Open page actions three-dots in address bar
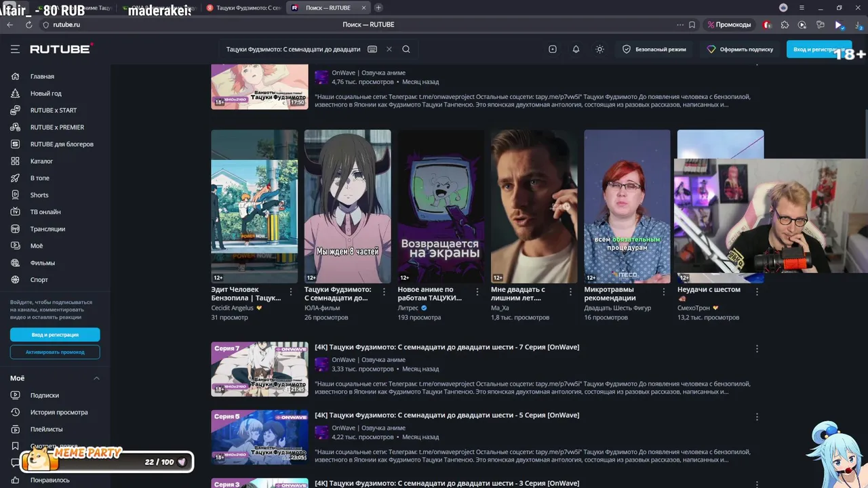This screenshot has height=488, width=868. 680,24
